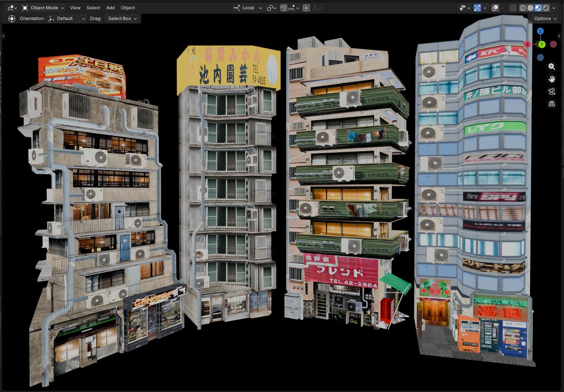The height and width of the screenshot is (392, 564).
Task: Switch to solid viewport shading
Action: tap(531, 8)
